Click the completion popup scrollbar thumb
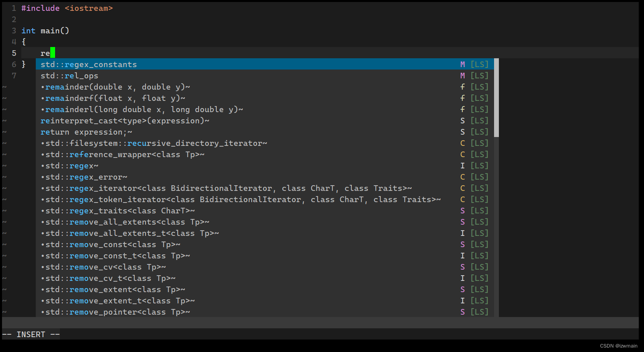This screenshot has width=644, height=352. (496, 98)
